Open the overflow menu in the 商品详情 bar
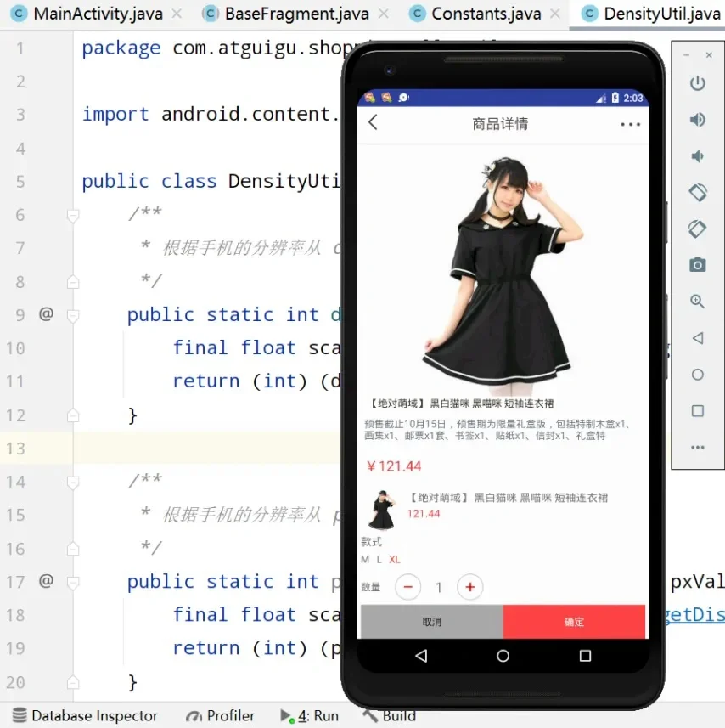Viewport: 725px width, 728px height. tap(630, 124)
